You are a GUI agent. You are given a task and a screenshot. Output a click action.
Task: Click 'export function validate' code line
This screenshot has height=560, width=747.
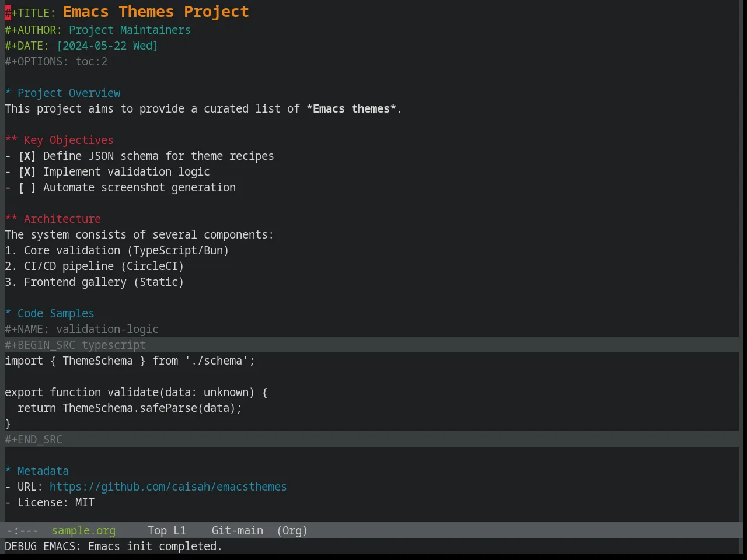click(x=136, y=393)
